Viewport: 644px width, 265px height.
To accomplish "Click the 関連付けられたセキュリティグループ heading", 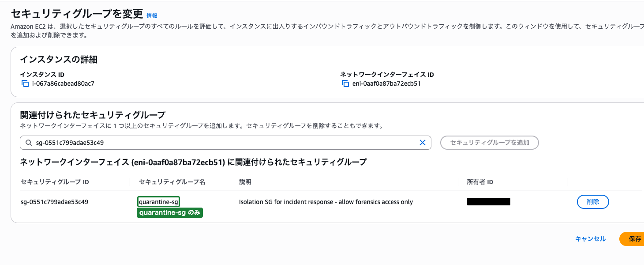I will (x=93, y=115).
